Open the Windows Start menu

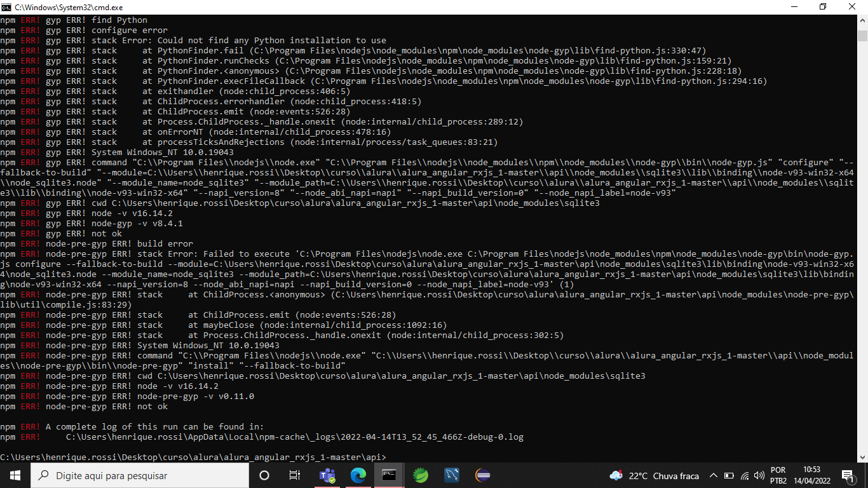coord(15,475)
